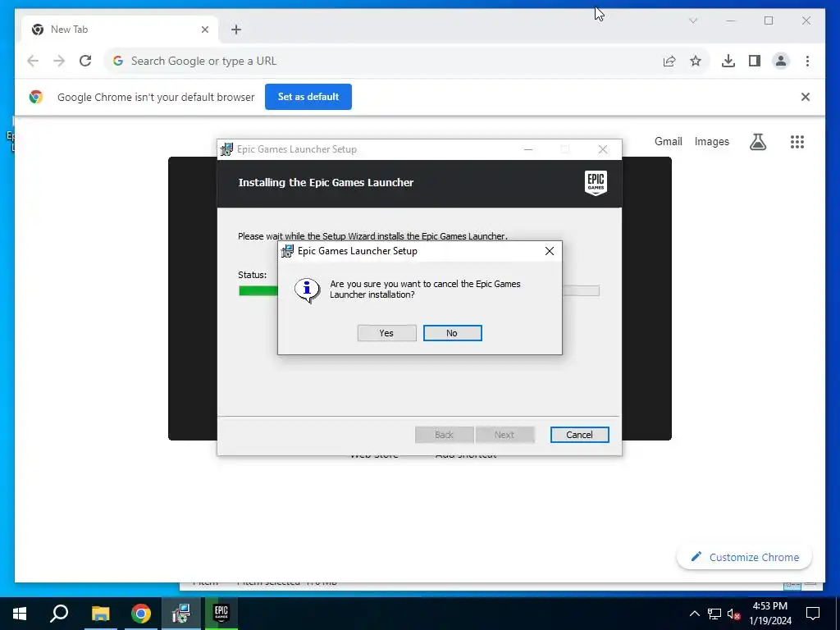Open Windows taskbar search
Screen dimensions: 840x630
(x=59, y=614)
